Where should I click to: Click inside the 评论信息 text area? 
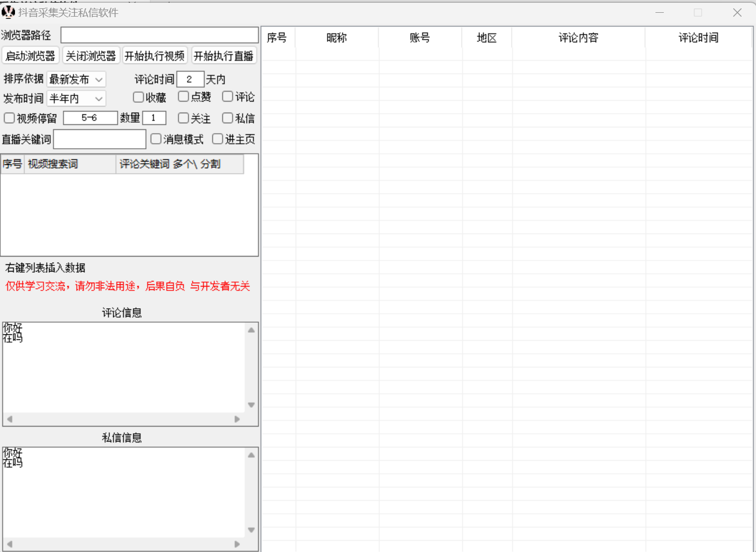click(x=124, y=368)
